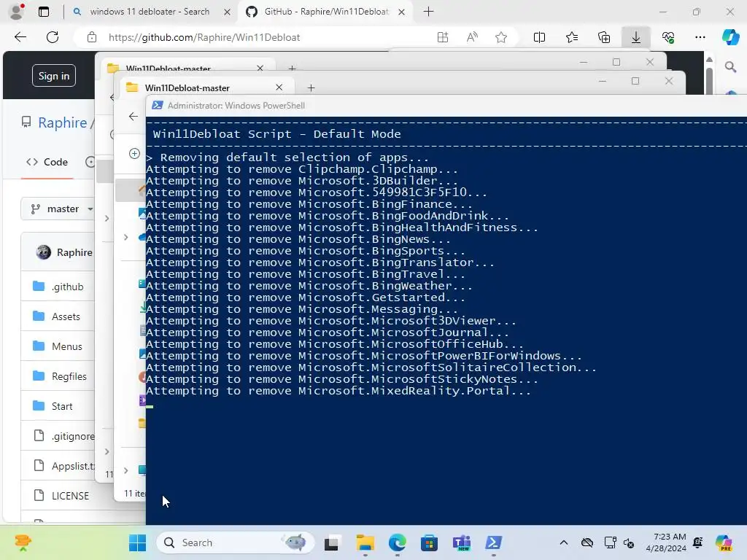Open Copilot icon in Edge
The width and height of the screenshot is (747, 560).
(x=730, y=37)
